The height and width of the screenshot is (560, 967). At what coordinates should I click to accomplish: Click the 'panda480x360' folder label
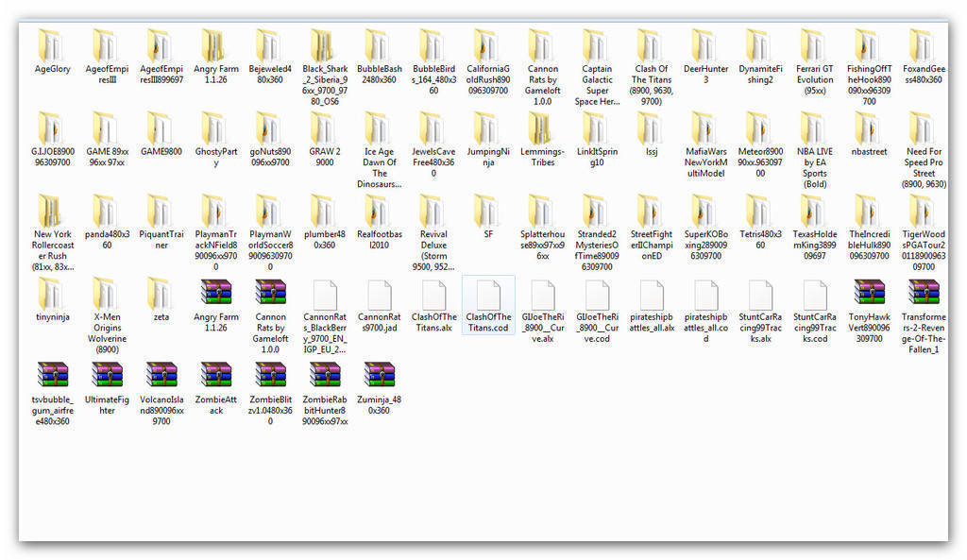click(107, 239)
